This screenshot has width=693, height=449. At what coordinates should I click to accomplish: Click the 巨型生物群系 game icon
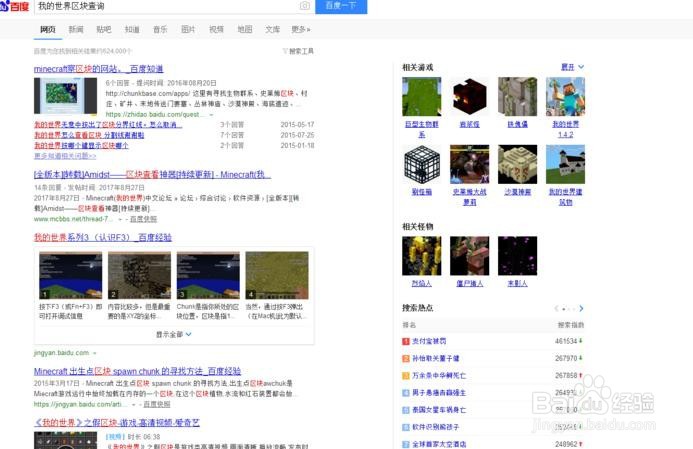pyautogui.click(x=422, y=97)
